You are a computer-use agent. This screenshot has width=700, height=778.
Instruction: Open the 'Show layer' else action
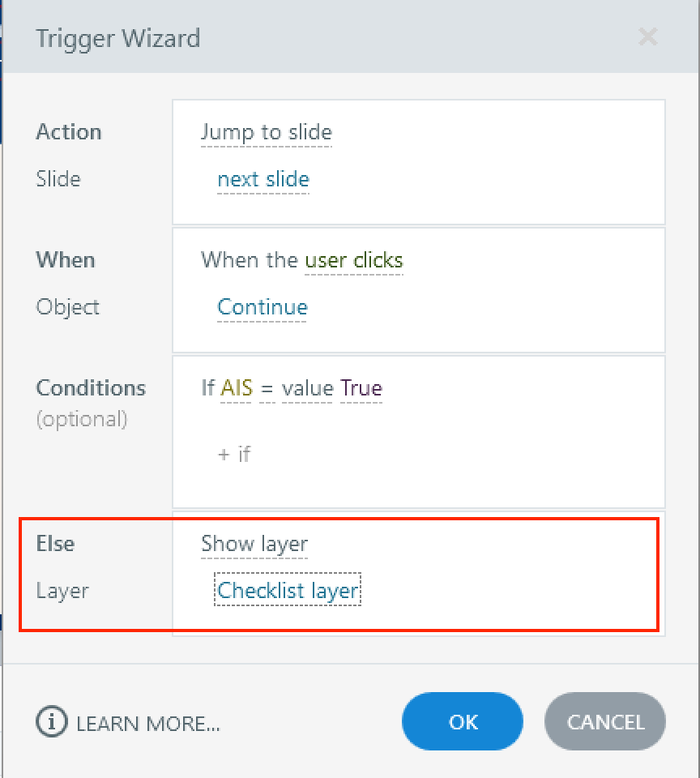pos(254,544)
